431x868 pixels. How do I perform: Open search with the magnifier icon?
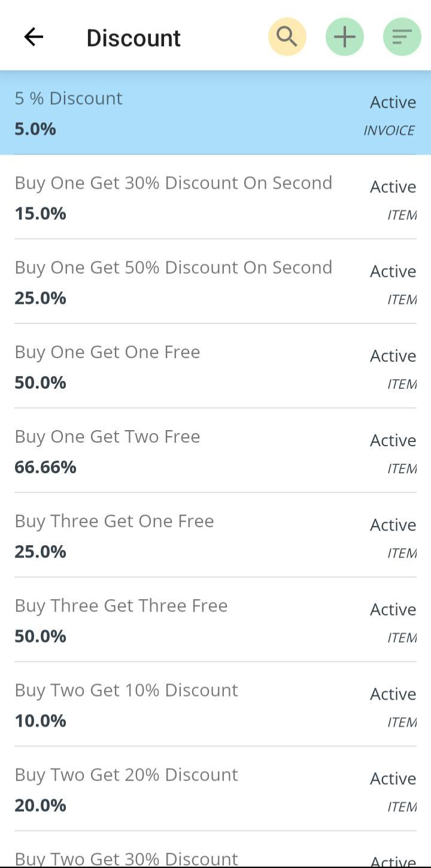pos(287,37)
